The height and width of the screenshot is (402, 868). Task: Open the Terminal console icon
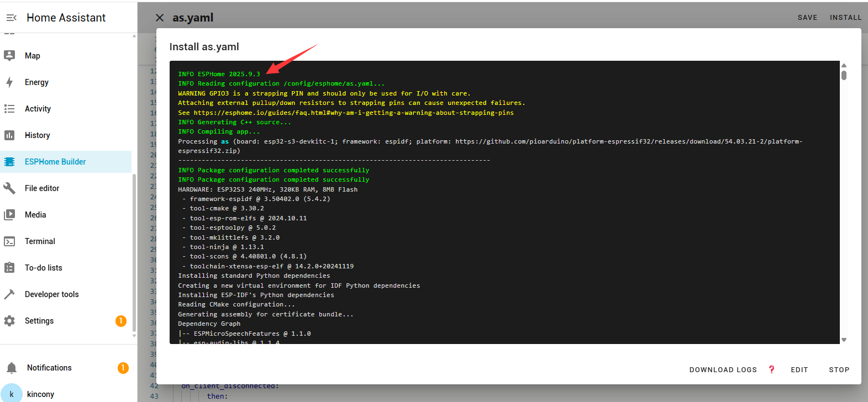[9, 241]
